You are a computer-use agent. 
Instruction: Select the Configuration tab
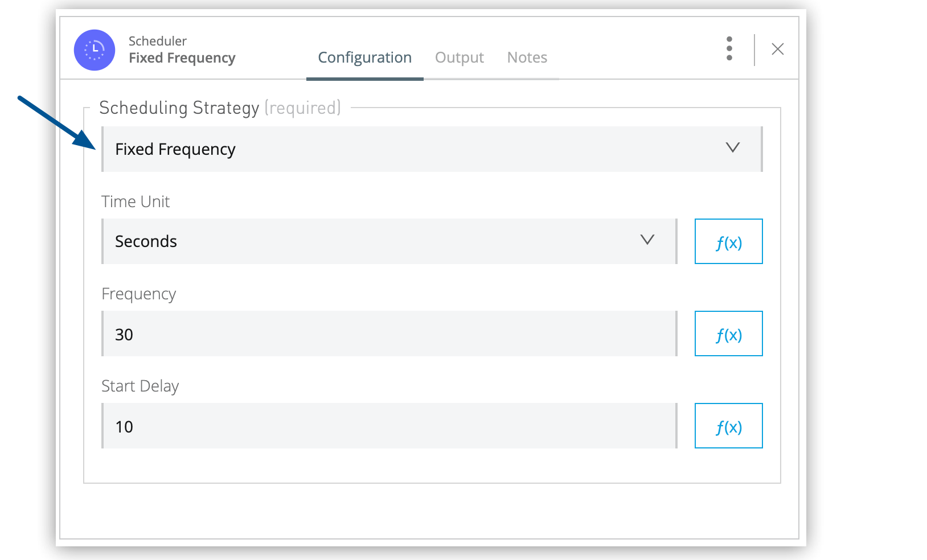point(365,57)
